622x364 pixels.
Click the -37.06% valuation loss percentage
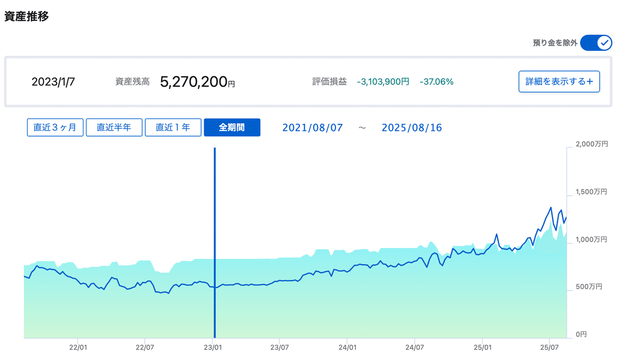pyautogui.click(x=436, y=82)
